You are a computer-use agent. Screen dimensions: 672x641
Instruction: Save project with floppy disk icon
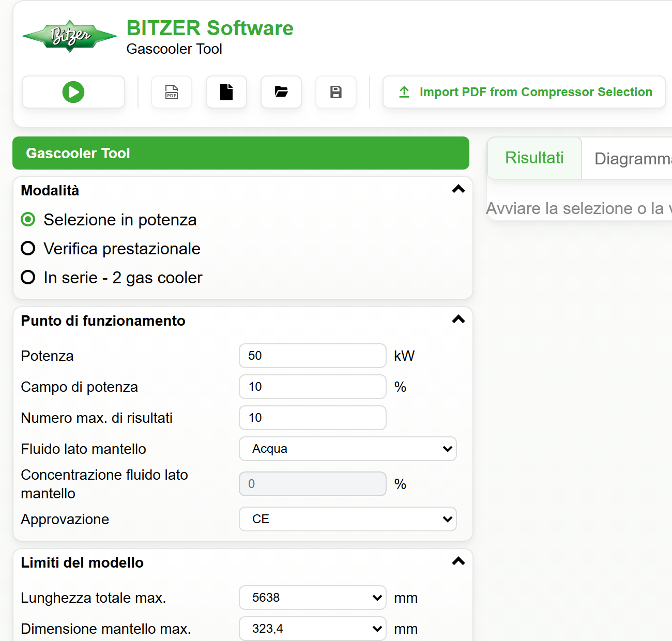(336, 92)
